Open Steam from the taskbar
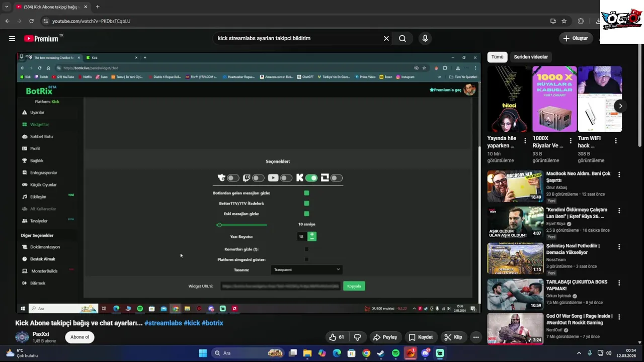Image resolution: width=644 pixels, height=362 pixels. 381,353
